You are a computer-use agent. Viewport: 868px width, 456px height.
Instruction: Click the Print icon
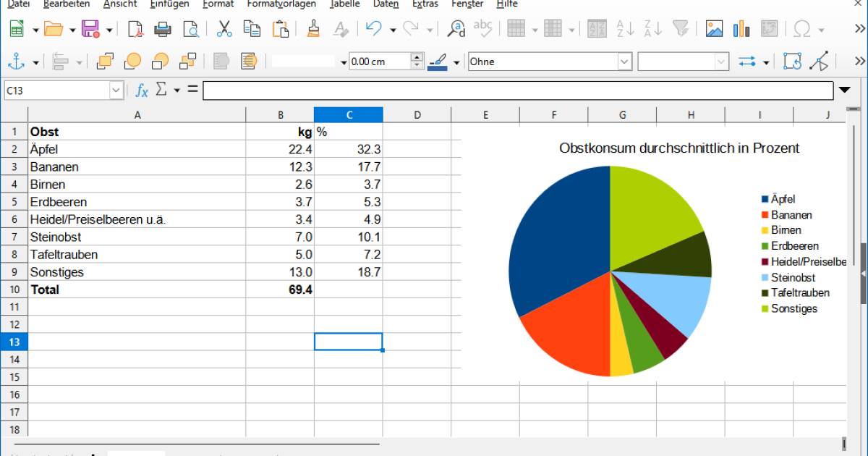click(x=163, y=29)
